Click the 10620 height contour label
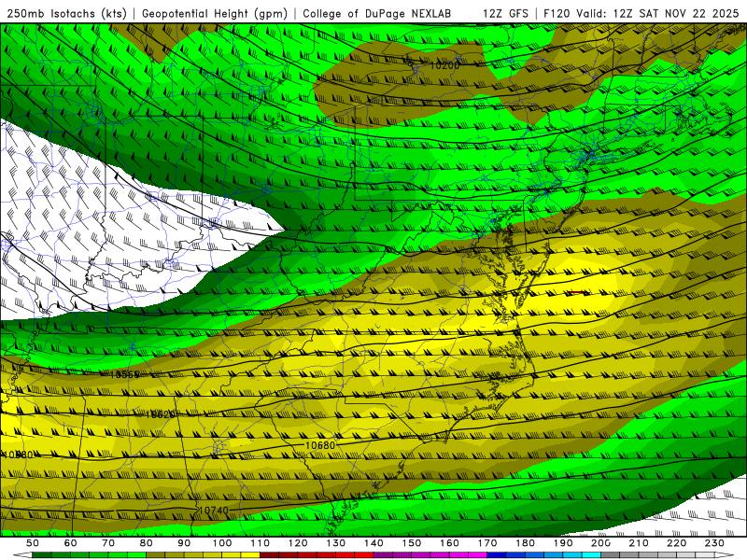 [x=160, y=414]
